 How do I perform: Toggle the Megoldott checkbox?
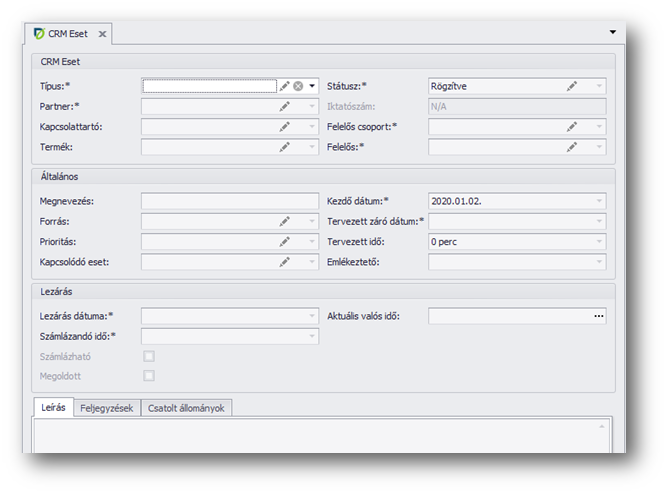click(x=149, y=376)
